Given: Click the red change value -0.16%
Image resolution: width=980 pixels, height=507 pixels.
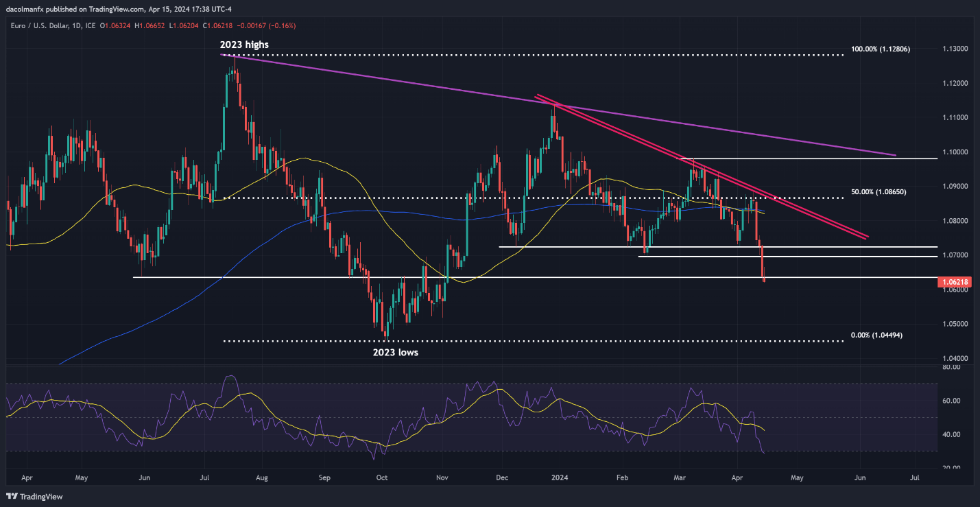Looking at the screenshot, I should (281, 23).
